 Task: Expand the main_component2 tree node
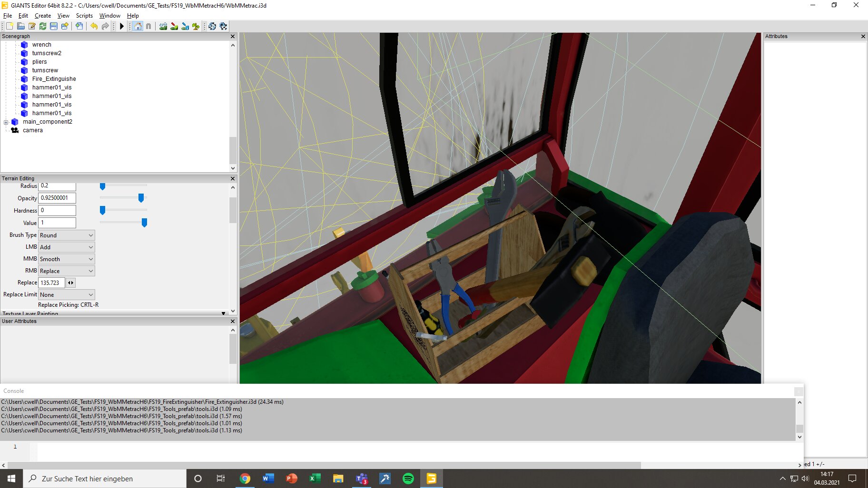pos(6,122)
